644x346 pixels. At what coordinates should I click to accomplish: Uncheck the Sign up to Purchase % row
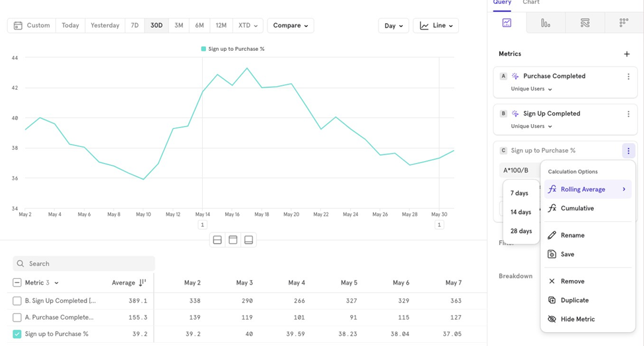pyautogui.click(x=17, y=334)
